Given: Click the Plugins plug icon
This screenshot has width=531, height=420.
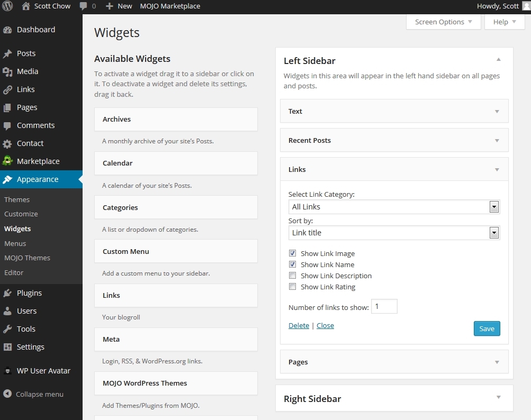Looking at the screenshot, I should point(7,293).
